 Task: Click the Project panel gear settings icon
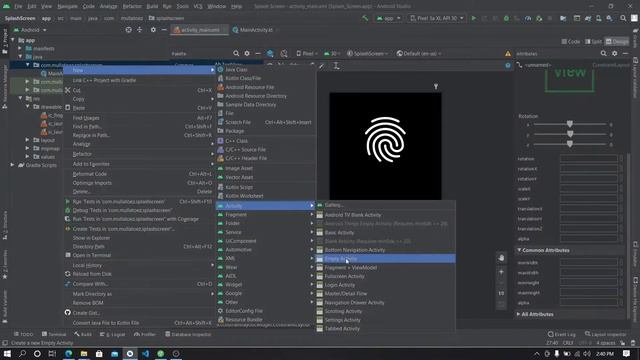click(x=153, y=30)
